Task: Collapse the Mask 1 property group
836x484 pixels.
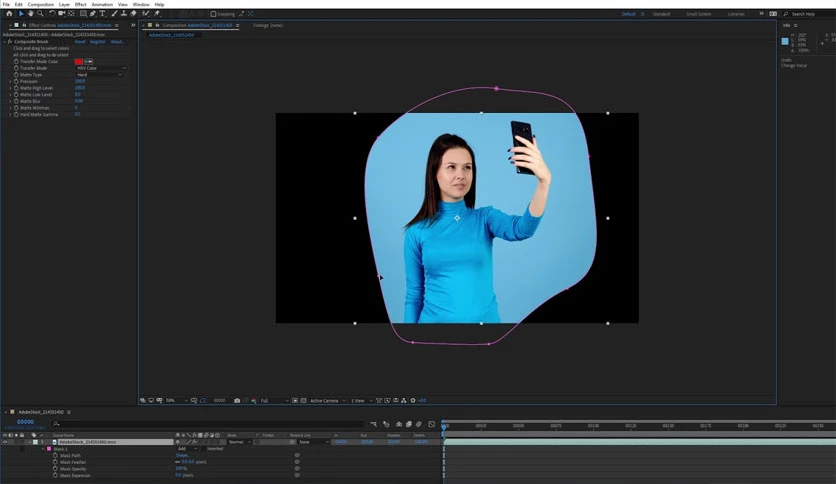Action: click(x=43, y=449)
